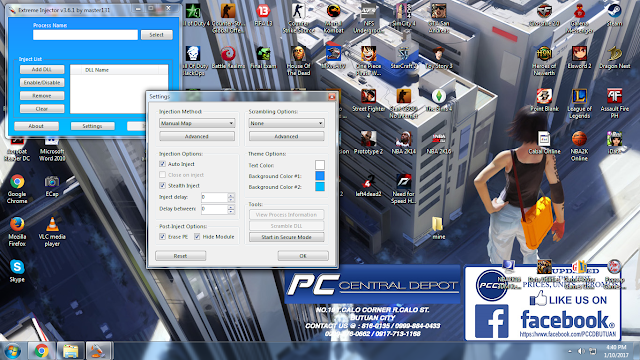The width and height of the screenshot is (640, 360).
Task: Click the Windows Start button
Action: pos(13,351)
